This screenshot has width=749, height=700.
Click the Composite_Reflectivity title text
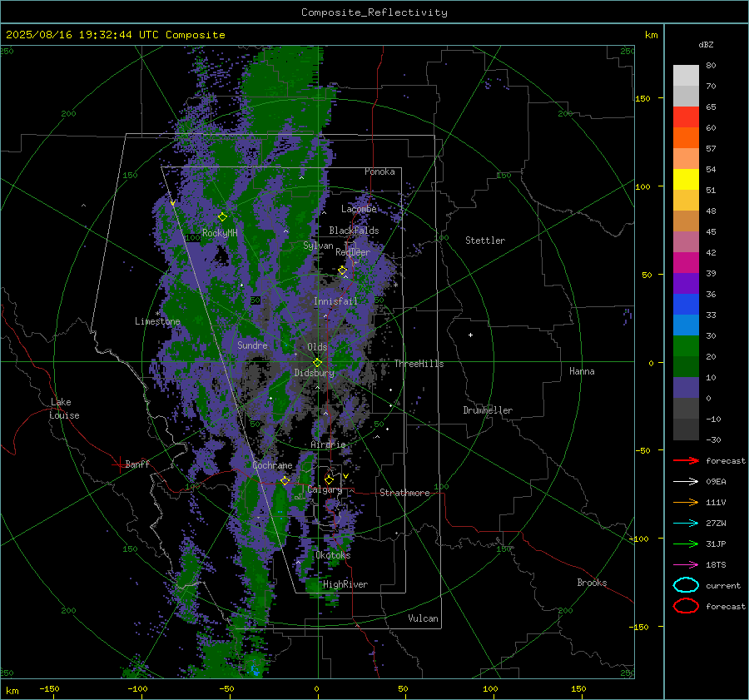[374, 12]
